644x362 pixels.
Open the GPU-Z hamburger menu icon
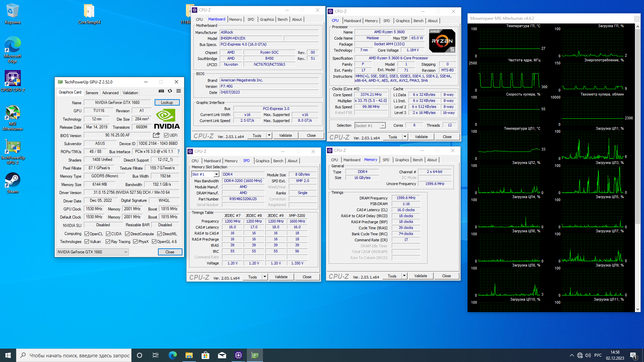click(x=179, y=91)
